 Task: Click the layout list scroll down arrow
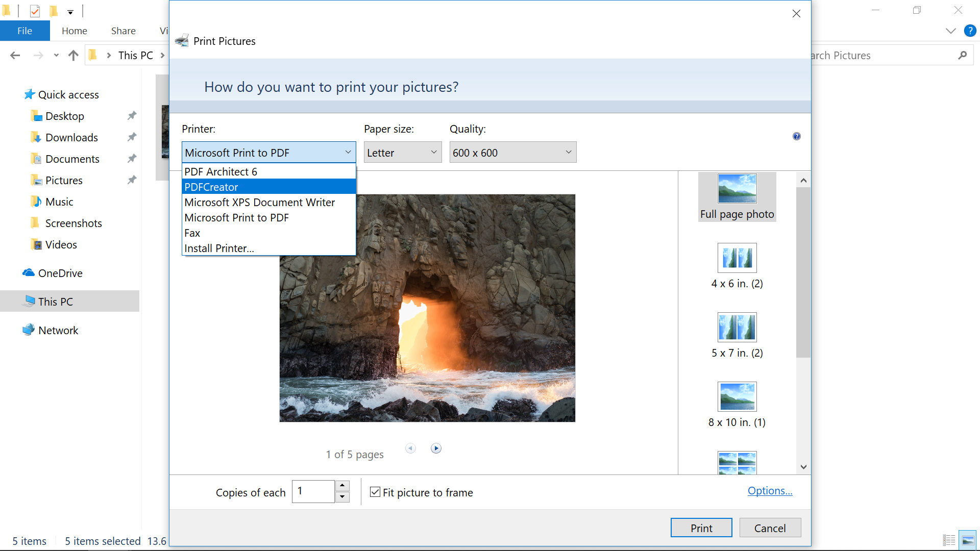pos(803,467)
